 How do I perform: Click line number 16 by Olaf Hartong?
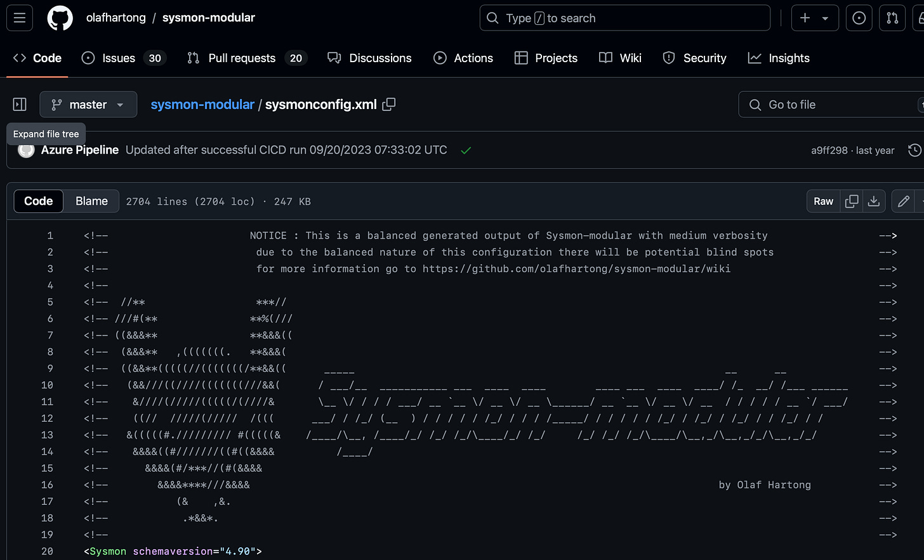47,485
